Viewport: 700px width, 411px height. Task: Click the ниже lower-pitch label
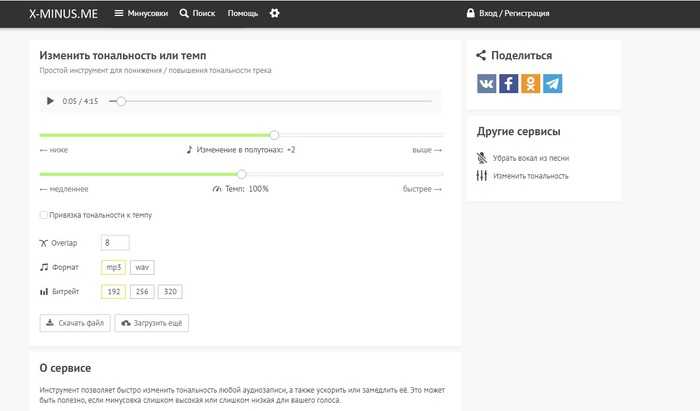54,150
